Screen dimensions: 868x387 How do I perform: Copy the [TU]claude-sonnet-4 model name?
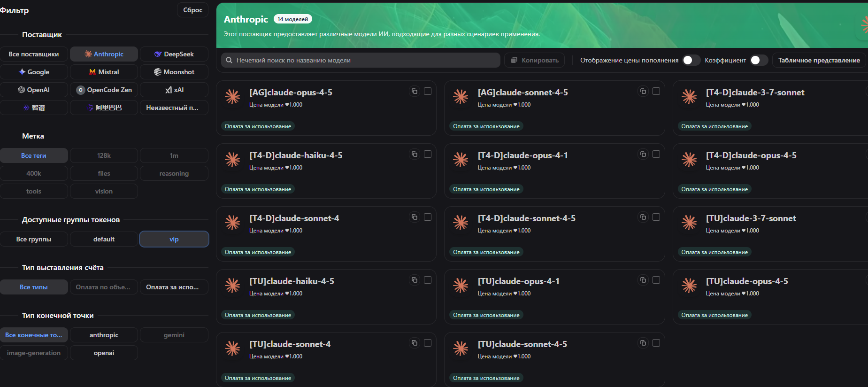coord(415,343)
